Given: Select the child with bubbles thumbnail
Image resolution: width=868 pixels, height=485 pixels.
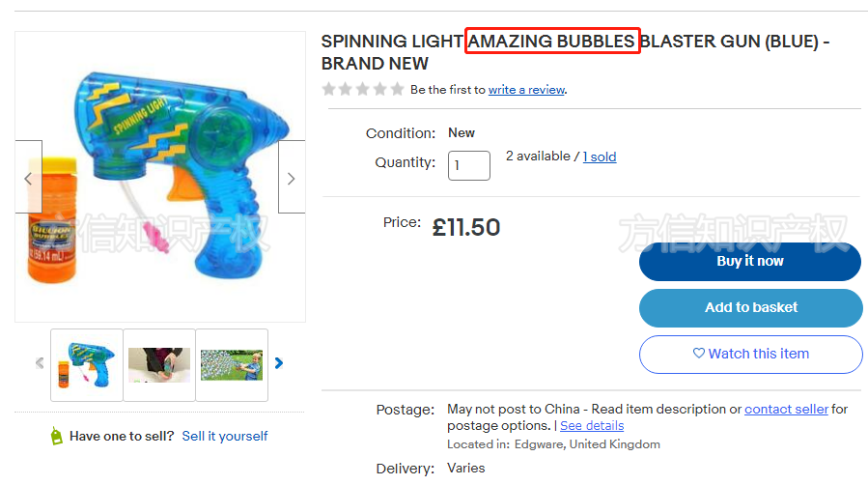Looking at the screenshot, I should (232, 364).
